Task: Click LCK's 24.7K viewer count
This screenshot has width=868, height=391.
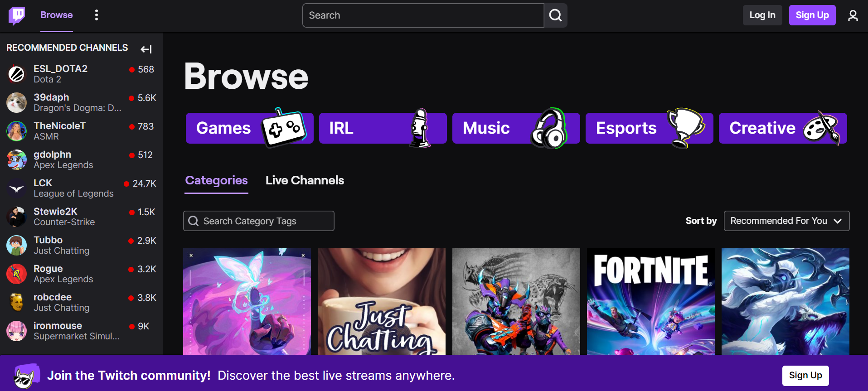Action: coord(144,183)
